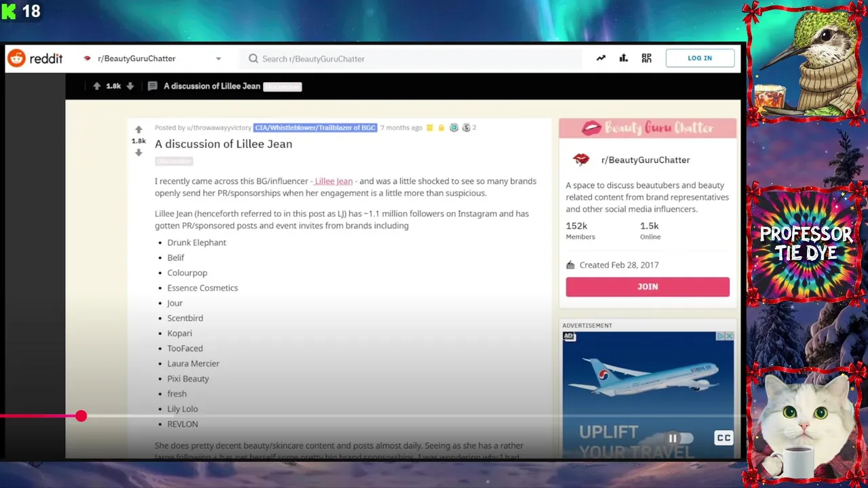Open the r/BeautyGuruChatter sidebar link
The height and width of the screenshot is (488, 868).
coord(646,160)
